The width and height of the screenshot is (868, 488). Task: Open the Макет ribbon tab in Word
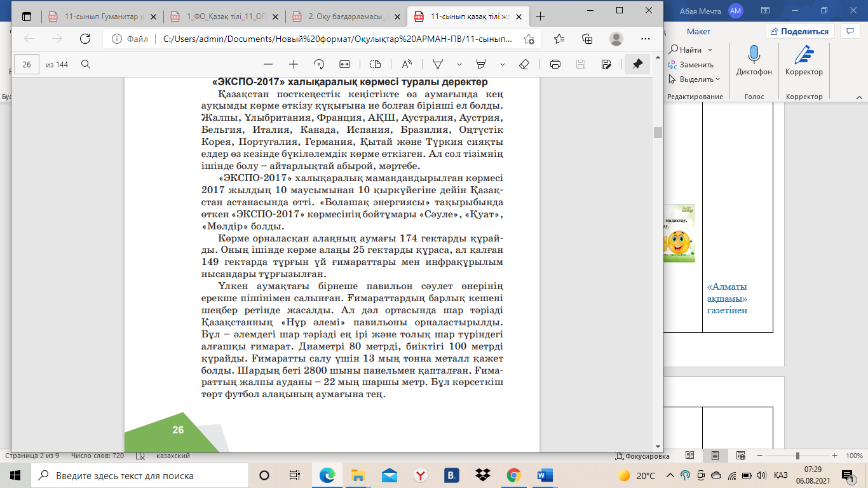[698, 31]
